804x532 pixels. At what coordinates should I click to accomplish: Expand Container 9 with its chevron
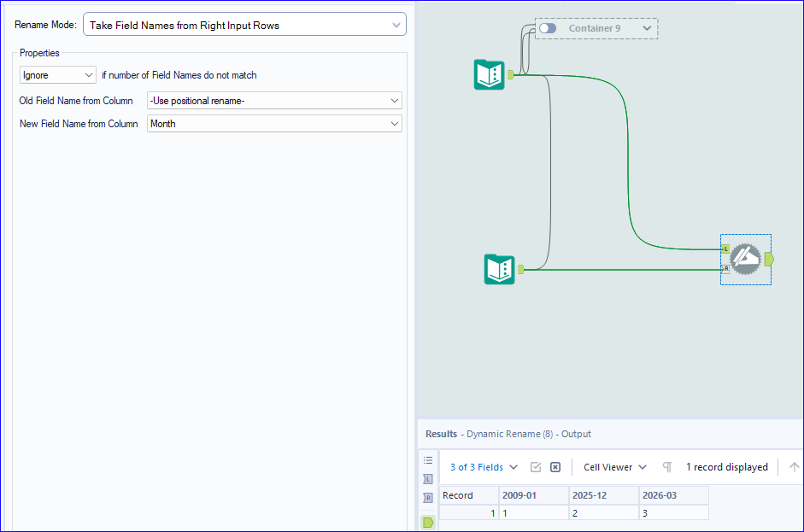[647, 28]
